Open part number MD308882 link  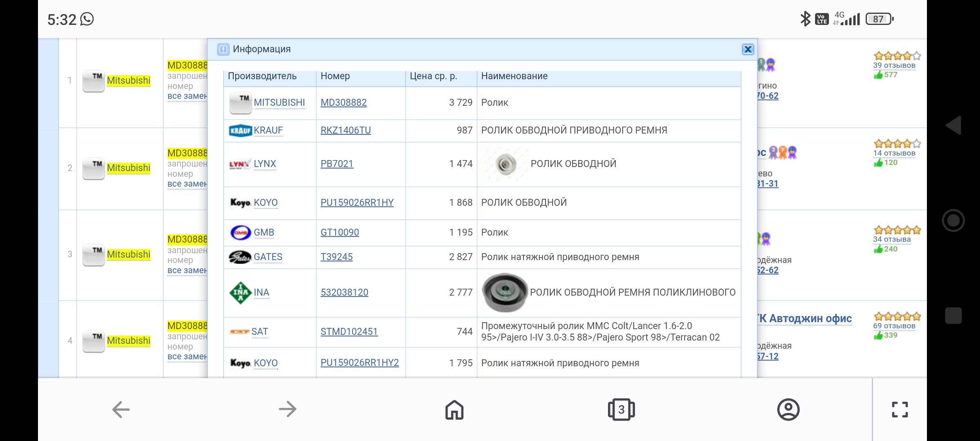343,102
